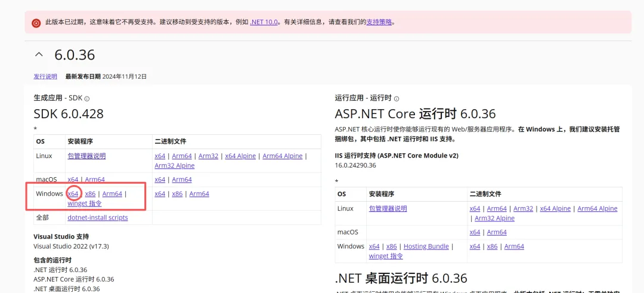Download ASP.NET runtime Windows x86 binary
The image size is (644, 293).
tap(493, 246)
